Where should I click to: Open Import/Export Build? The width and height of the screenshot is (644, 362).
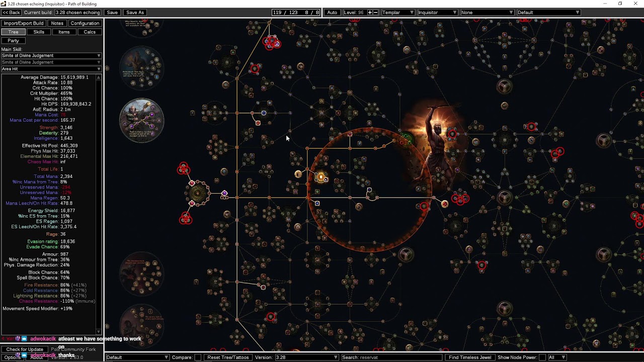24,23
